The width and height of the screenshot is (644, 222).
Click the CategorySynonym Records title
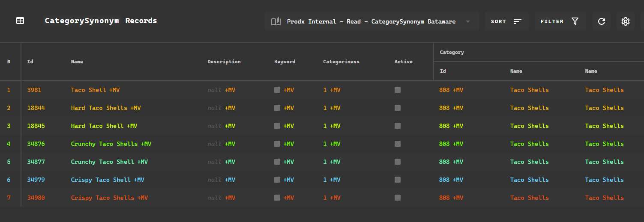pos(101,21)
